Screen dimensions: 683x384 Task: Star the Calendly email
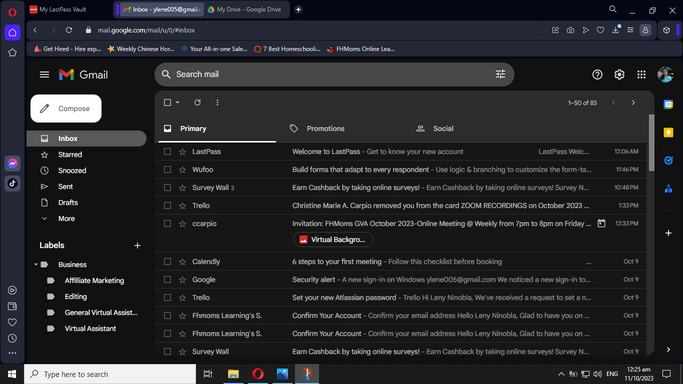tap(183, 262)
